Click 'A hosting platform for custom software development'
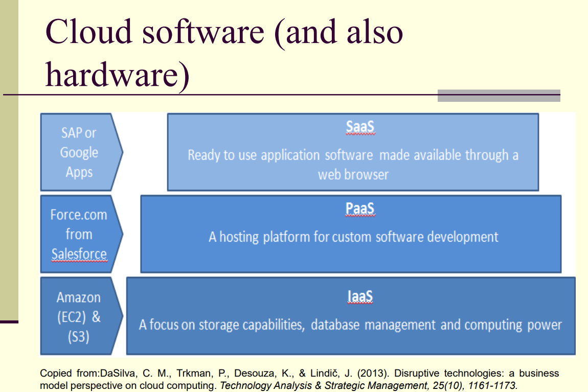Image resolution: width=588 pixels, height=392 pixels. [353, 237]
